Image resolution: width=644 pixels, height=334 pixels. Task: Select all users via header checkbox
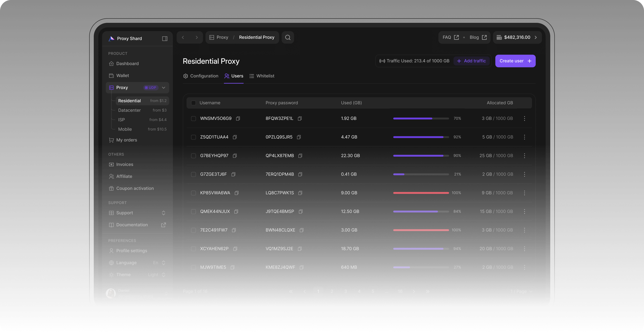coord(193,103)
